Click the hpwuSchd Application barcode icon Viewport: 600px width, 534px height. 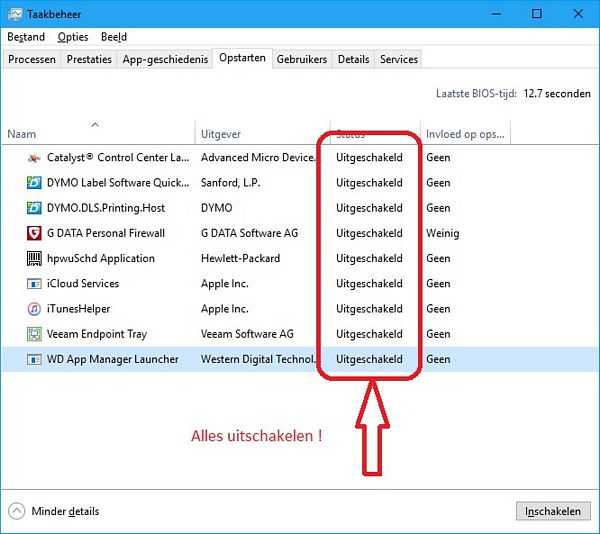[34, 259]
